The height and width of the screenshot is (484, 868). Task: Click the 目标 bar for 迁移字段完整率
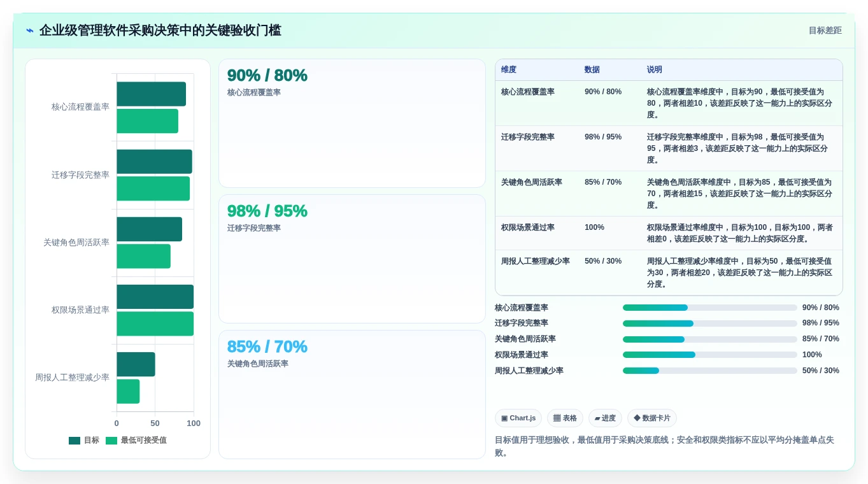pos(154,162)
